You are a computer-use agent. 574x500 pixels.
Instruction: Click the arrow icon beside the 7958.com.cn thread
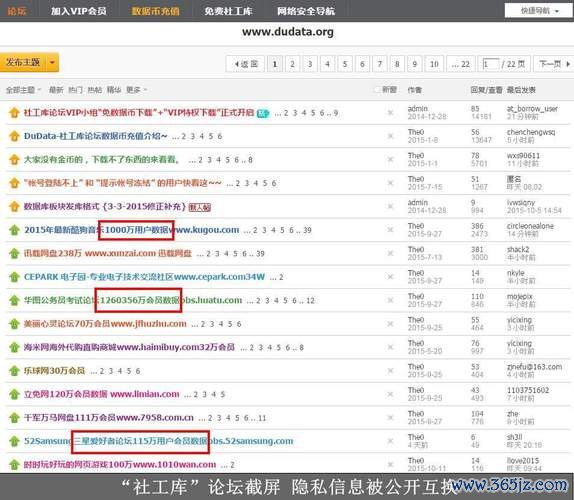pos(14,418)
